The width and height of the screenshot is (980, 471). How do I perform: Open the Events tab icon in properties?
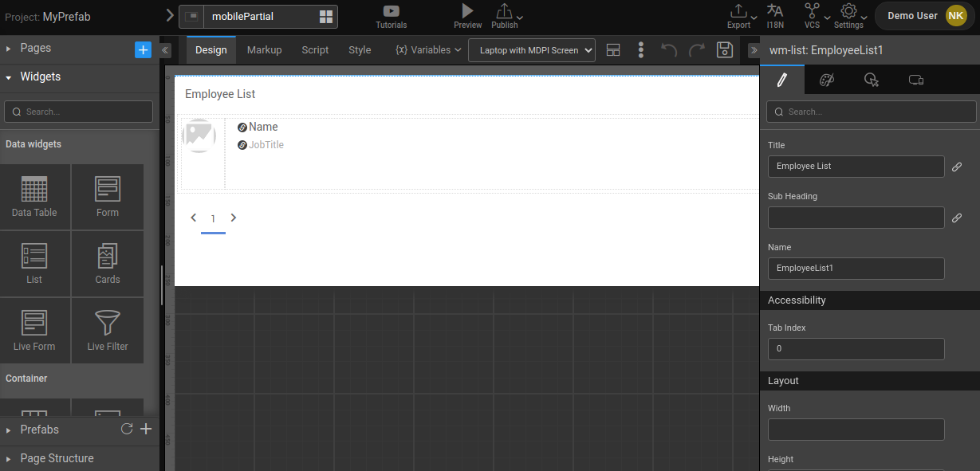coord(872,80)
